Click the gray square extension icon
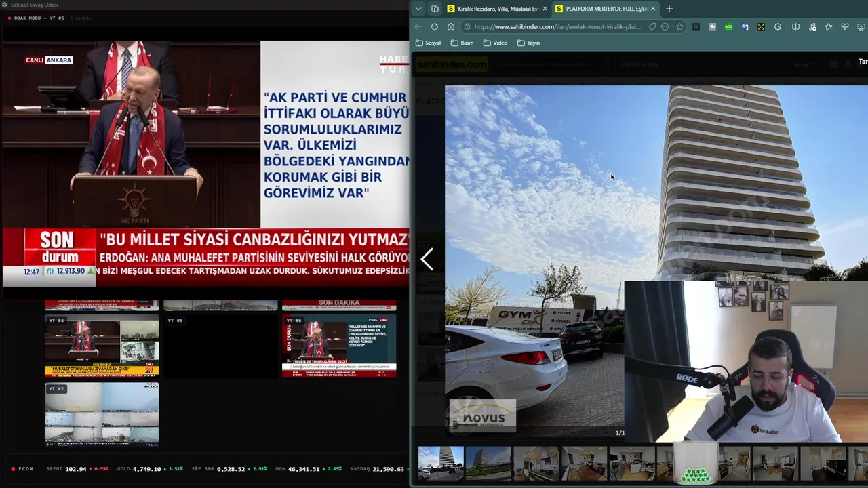 (x=712, y=26)
